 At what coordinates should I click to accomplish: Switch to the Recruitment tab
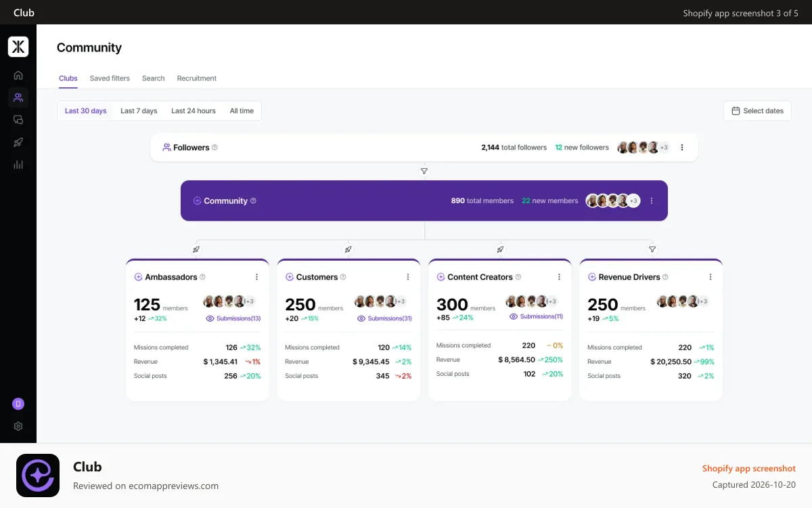(x=197, y=79)
